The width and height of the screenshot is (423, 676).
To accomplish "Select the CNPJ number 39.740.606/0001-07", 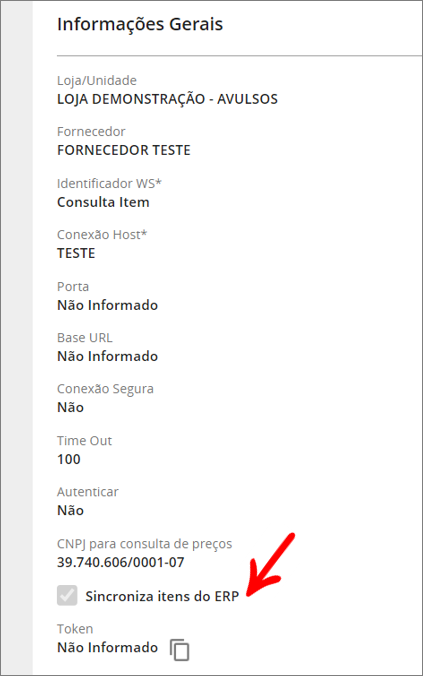I will [x=121, y=562].
